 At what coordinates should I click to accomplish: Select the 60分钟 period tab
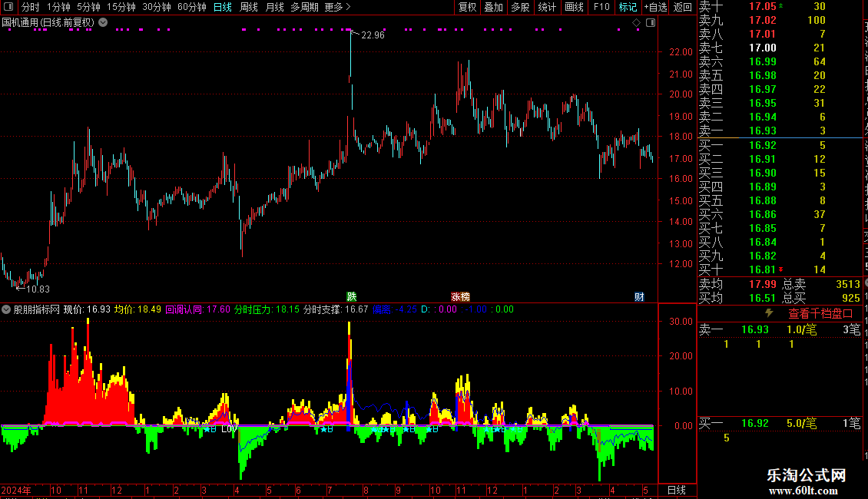[191, 7]
